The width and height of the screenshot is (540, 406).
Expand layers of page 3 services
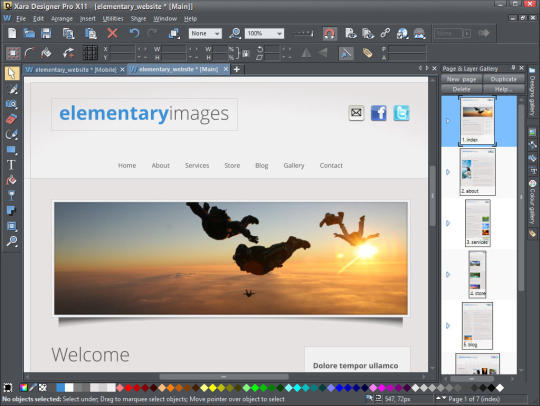(x=448, y=223)
